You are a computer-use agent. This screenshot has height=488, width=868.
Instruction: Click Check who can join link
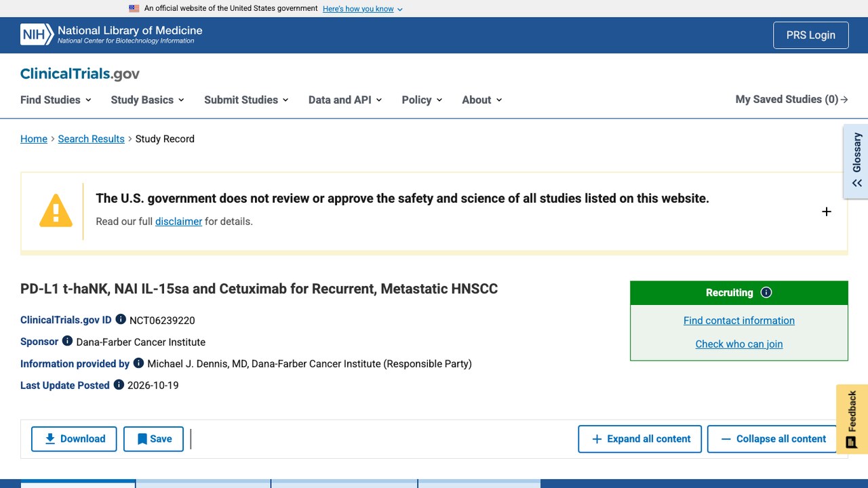coord(739,344)
